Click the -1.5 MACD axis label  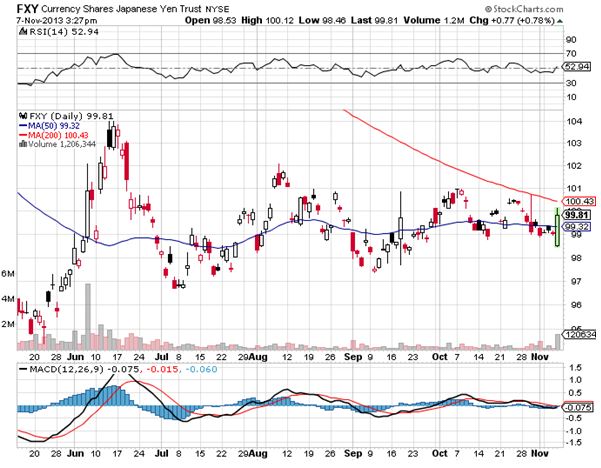pos(572,442)
